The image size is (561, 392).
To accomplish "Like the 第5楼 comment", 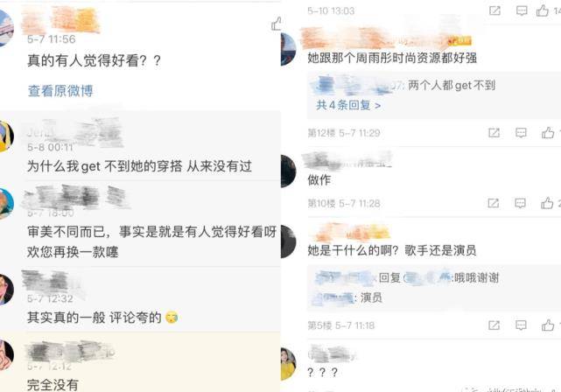I will pyautogui.click(x=548, y=325).
